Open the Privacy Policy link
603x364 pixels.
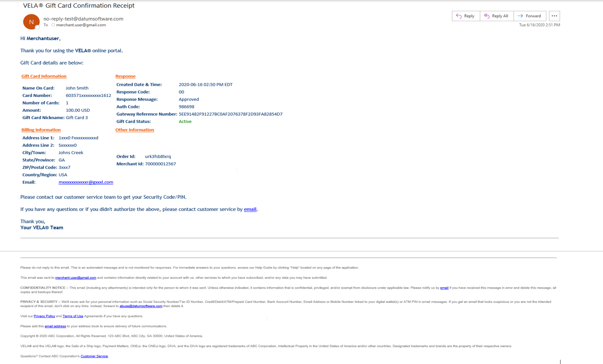(x=44, y=316)
